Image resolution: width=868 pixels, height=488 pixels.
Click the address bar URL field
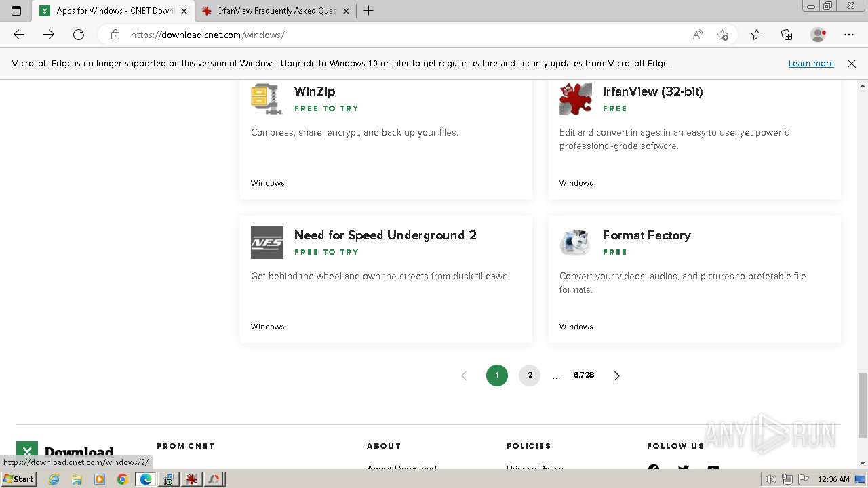(x=407, y=35)
